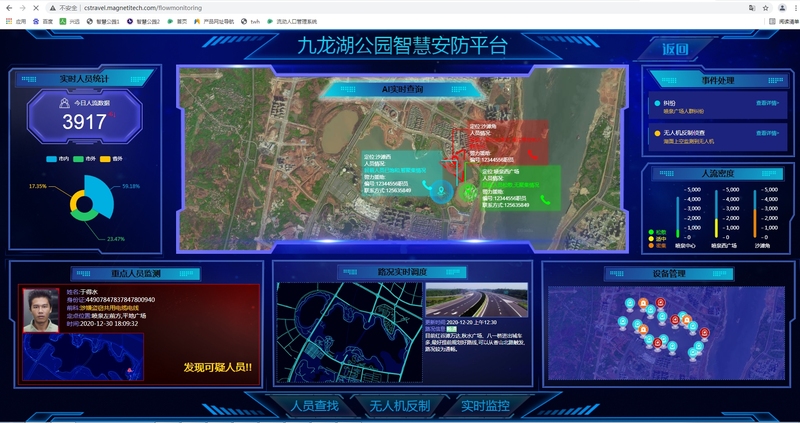Click the 不安全 site security warning icon
This screenshot has height=423, width=800.
(x=53, y=8)
